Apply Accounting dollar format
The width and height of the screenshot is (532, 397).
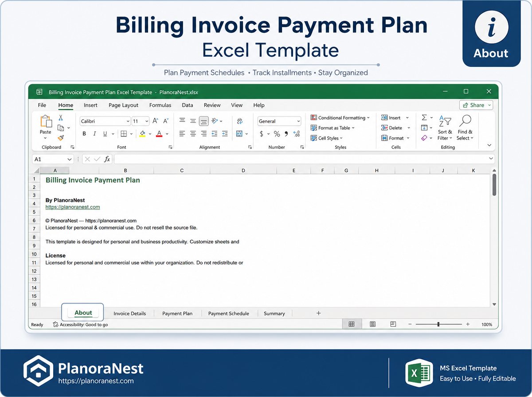click(262, 134)
